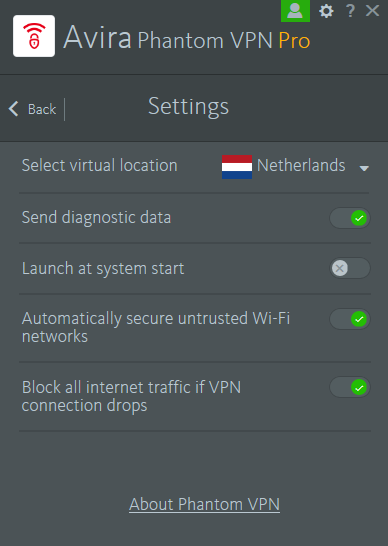Expand the virtual location dropdown arrow
This screenshot has height=546, width=388.
364,169
